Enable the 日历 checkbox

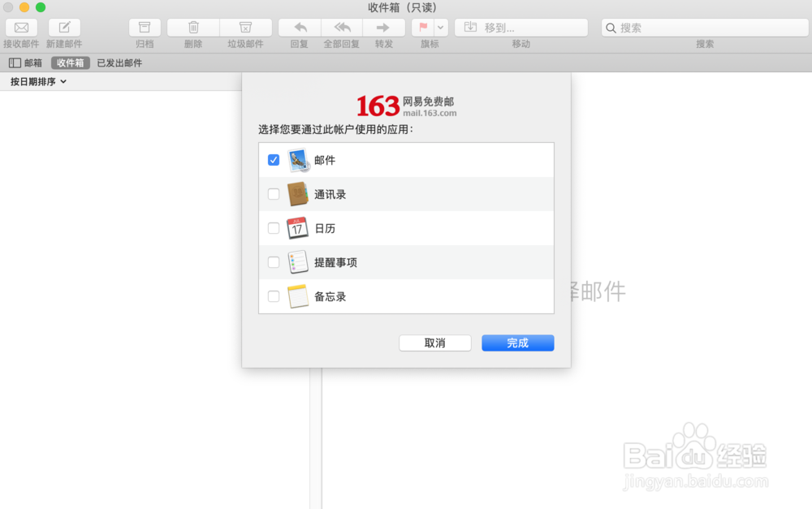(274, 228)
